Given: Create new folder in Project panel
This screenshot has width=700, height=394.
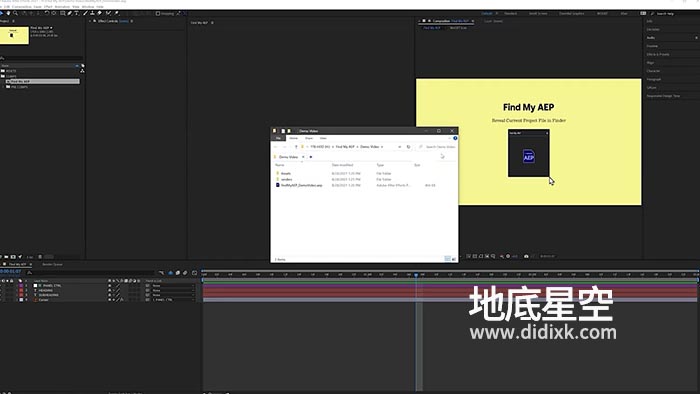Looking at the screenshot, I should [6, 257].
